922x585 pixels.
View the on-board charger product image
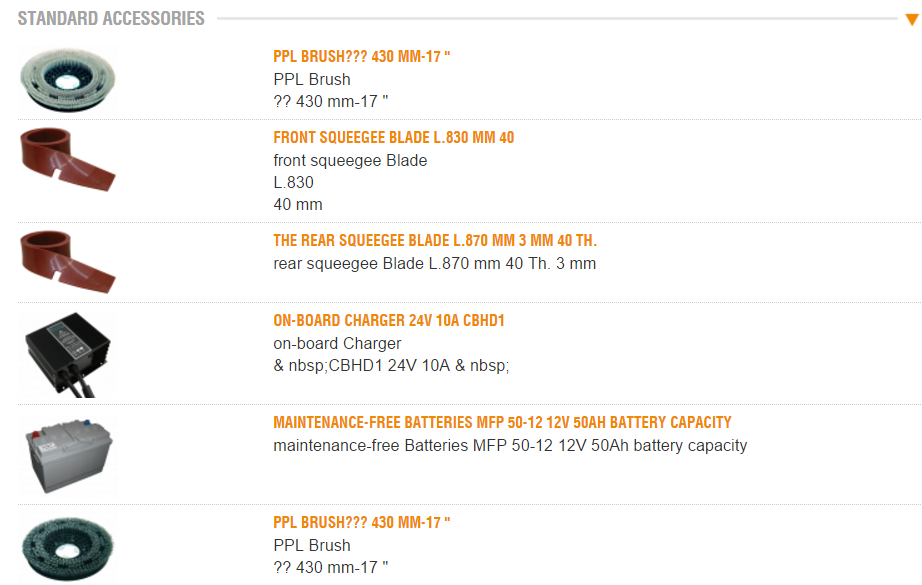pos(70,352)
